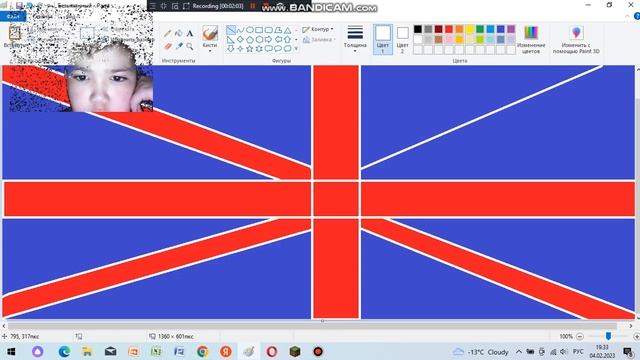Expand the Кисти brushes dropdown arrow

(210, 51)
